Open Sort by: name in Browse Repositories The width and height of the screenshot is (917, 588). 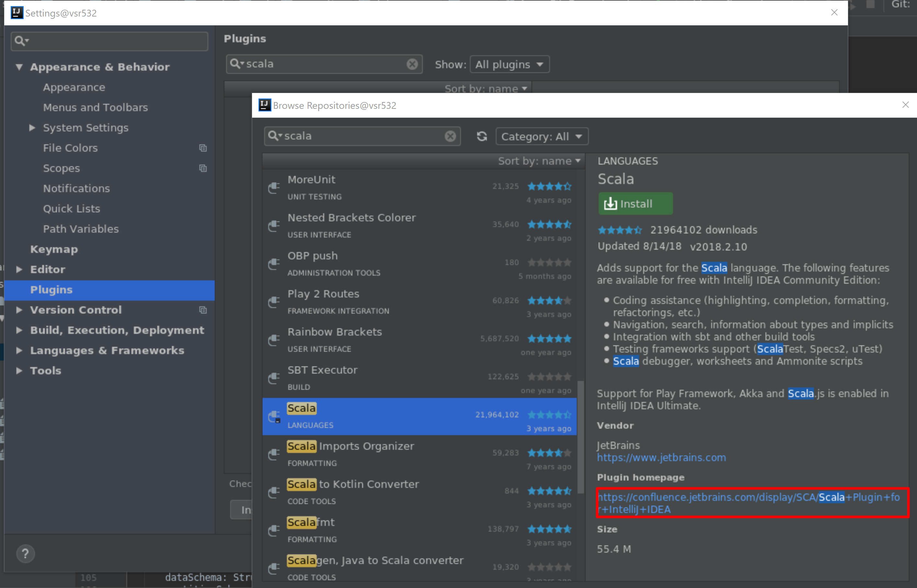tap(539, 161)
